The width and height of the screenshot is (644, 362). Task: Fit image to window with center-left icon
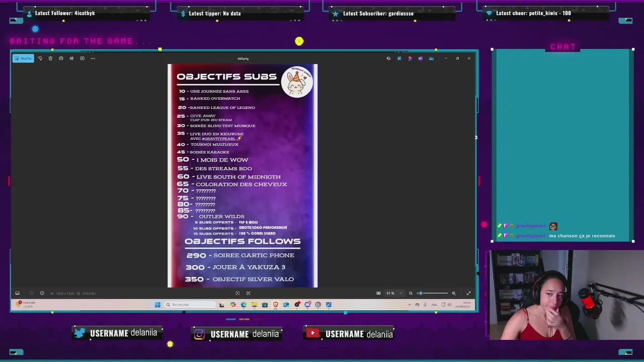[237, 293]
